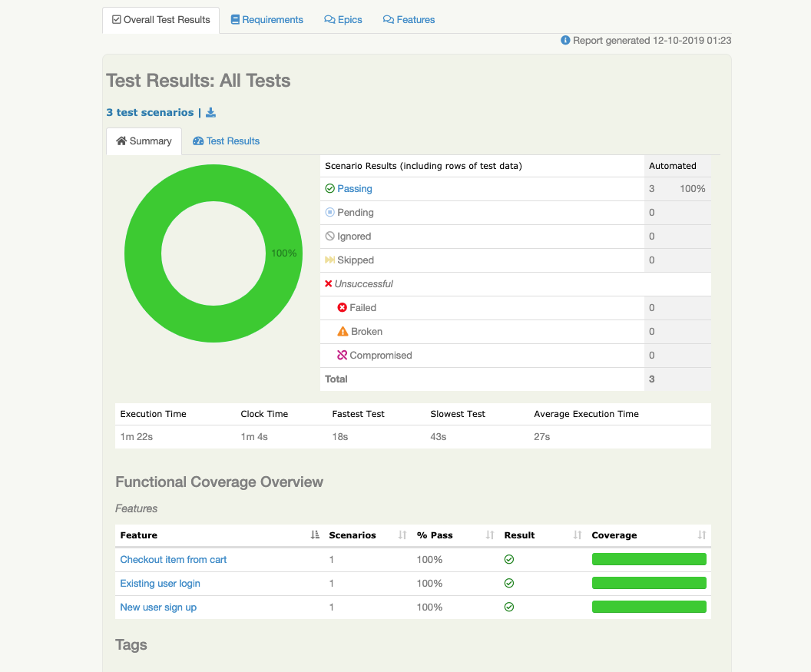Switch to the Test Results sub-tab
This screenshot has height=672, width=811.
(226, 141)
